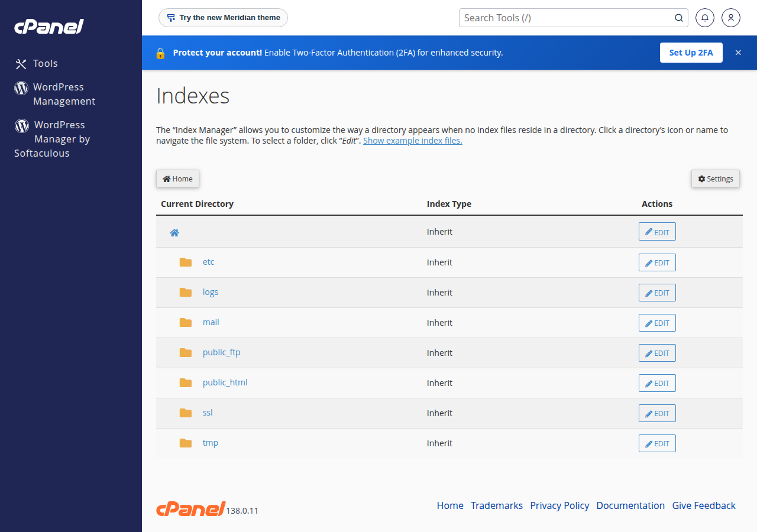Open the etc directory name link
Screen dimensions: 757x532
[209, 262]
